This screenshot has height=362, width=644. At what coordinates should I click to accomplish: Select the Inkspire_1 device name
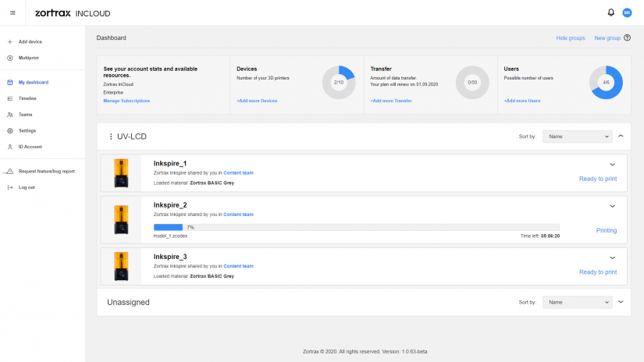[x=170, y=163]
